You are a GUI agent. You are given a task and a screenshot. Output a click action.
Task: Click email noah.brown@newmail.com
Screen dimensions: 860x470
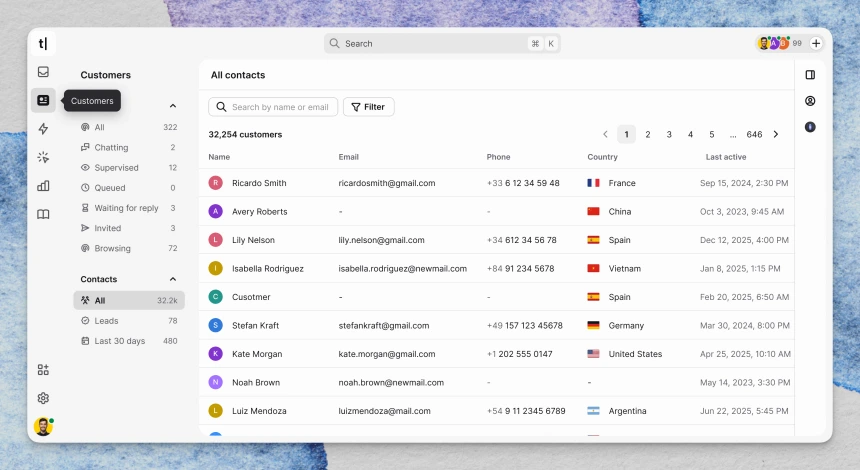coord(391,382)
